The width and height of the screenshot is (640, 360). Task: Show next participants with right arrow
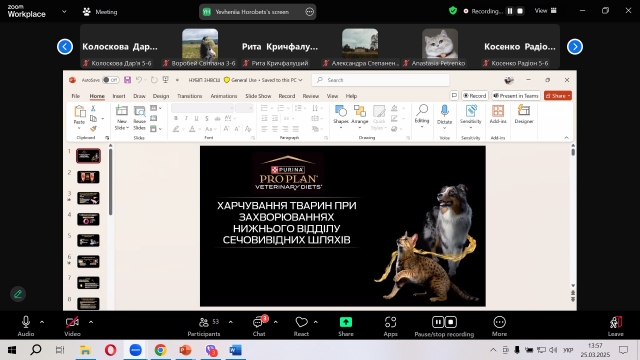tap(575, 47)
